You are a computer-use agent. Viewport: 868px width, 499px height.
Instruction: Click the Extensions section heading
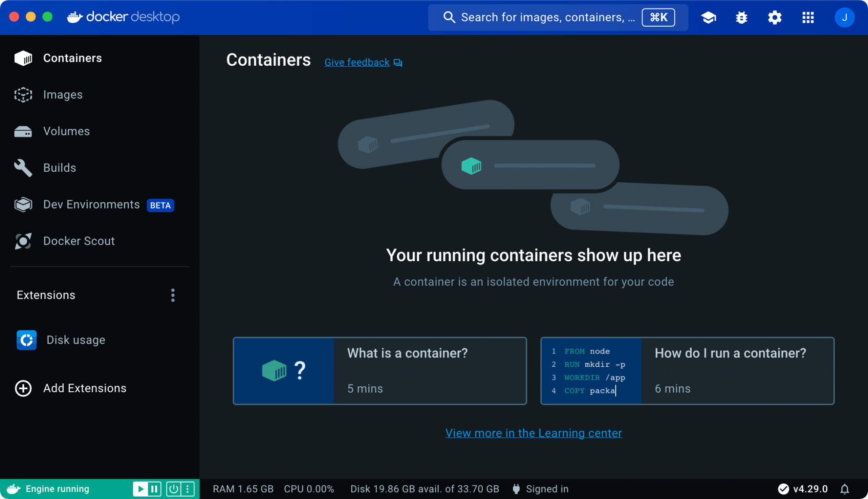[x=46, y=295]
